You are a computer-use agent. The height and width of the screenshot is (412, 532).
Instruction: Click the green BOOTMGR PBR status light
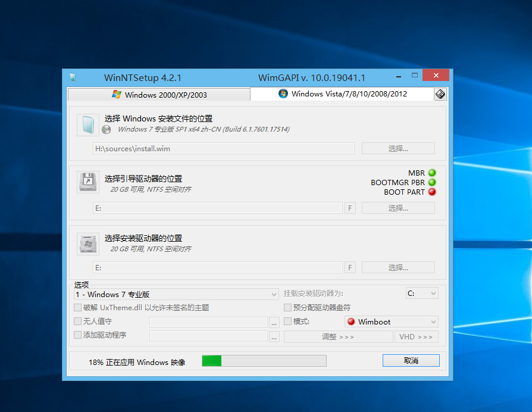click(432, 182)
